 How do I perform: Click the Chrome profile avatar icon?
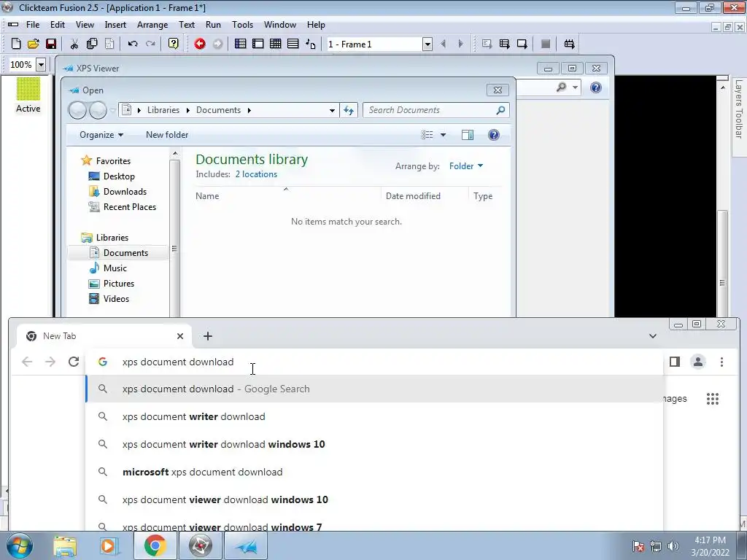click(x=698, y=362)
